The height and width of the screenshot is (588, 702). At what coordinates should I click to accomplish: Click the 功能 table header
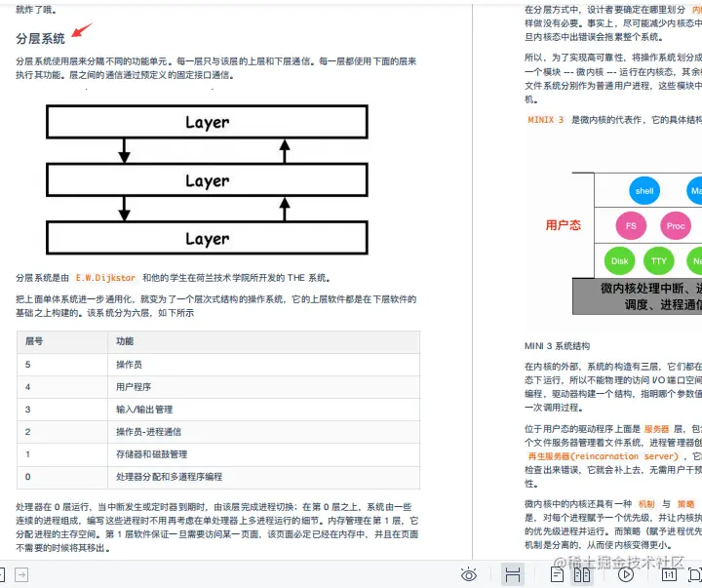pos(125,341)
